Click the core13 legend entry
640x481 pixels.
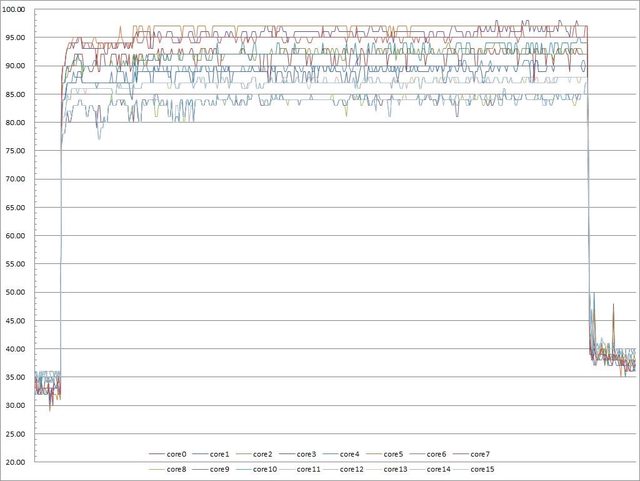[x=395, y=468]
